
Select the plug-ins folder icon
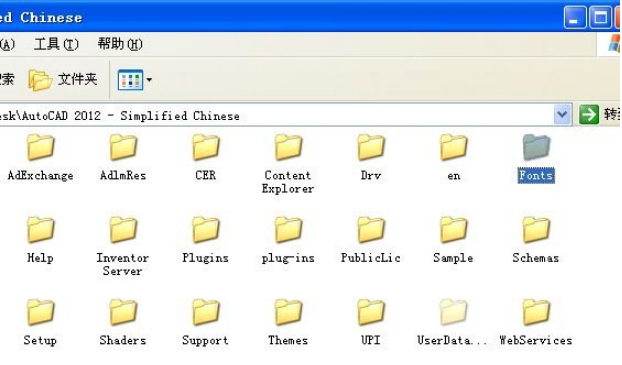(x=288, y=230)
